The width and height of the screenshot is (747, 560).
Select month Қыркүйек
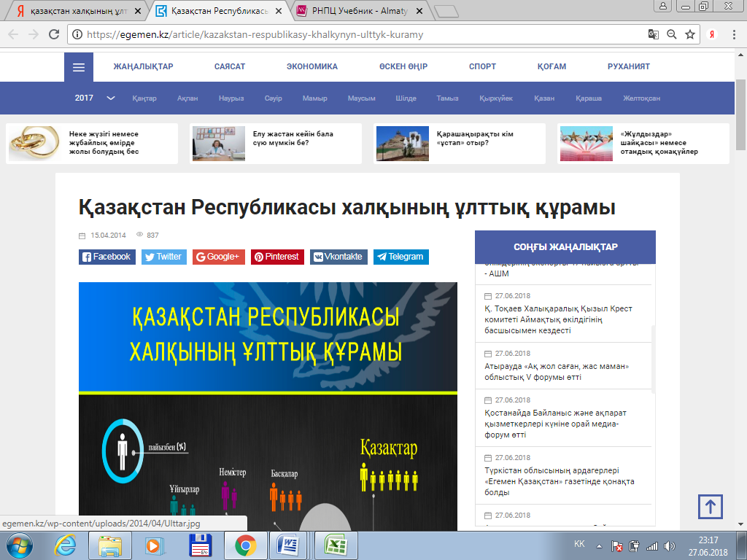[x=496, y=98]
